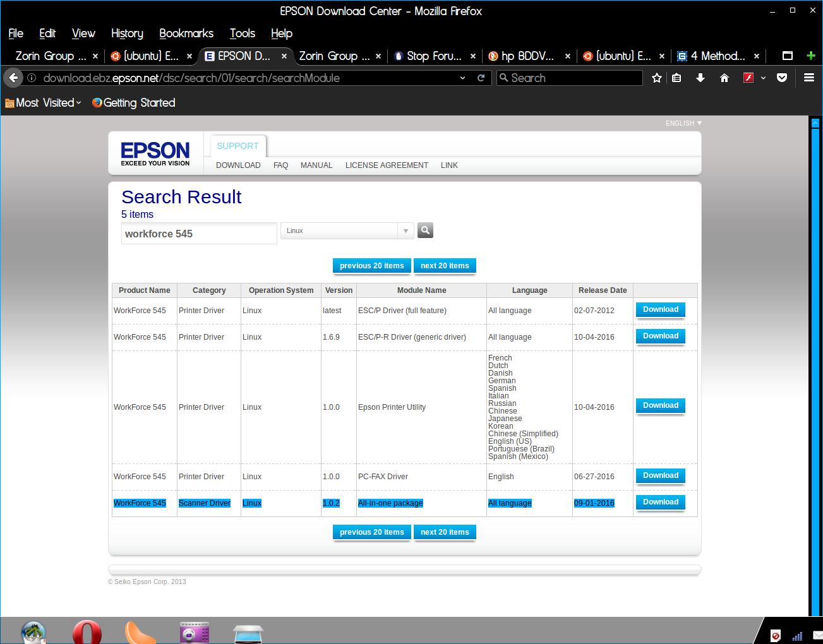The width and height of the screenshot is (823, 644).
Task: Expand the Linux operating system dropdown
Action: (405, 231)
